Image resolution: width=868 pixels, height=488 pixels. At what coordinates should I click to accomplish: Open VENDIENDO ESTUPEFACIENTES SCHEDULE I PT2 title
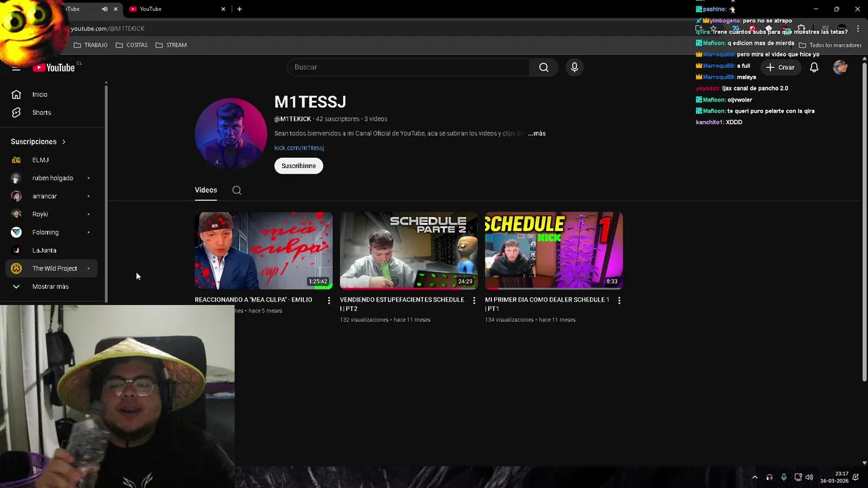coord(402,304)
